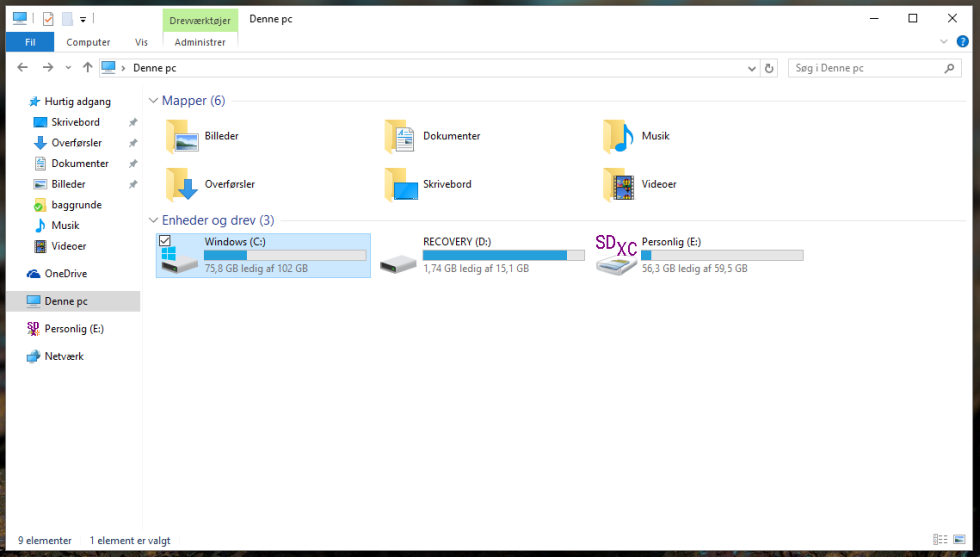Collapse the Mapper (6) group
This screenshot has height=557, width=980.
pos(153,101)
